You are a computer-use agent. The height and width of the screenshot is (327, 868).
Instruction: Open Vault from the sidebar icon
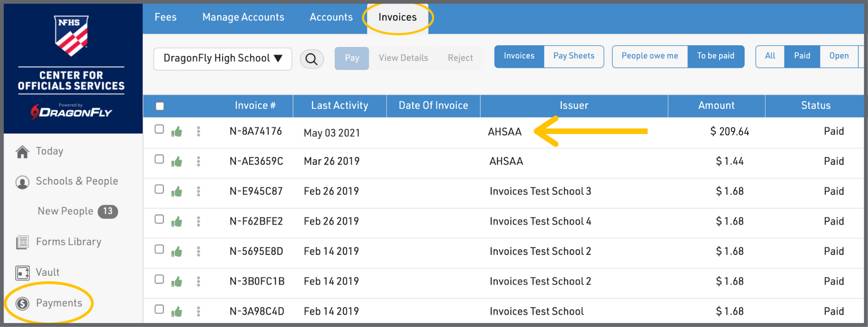(22, 273)
